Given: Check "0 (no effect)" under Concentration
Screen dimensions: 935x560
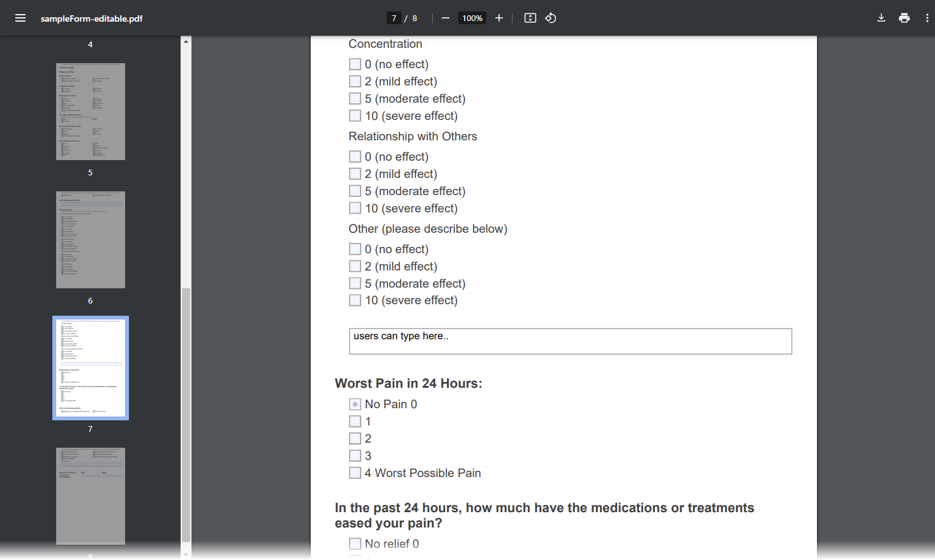Looking at the screenshot, I should tap(355, 64).
